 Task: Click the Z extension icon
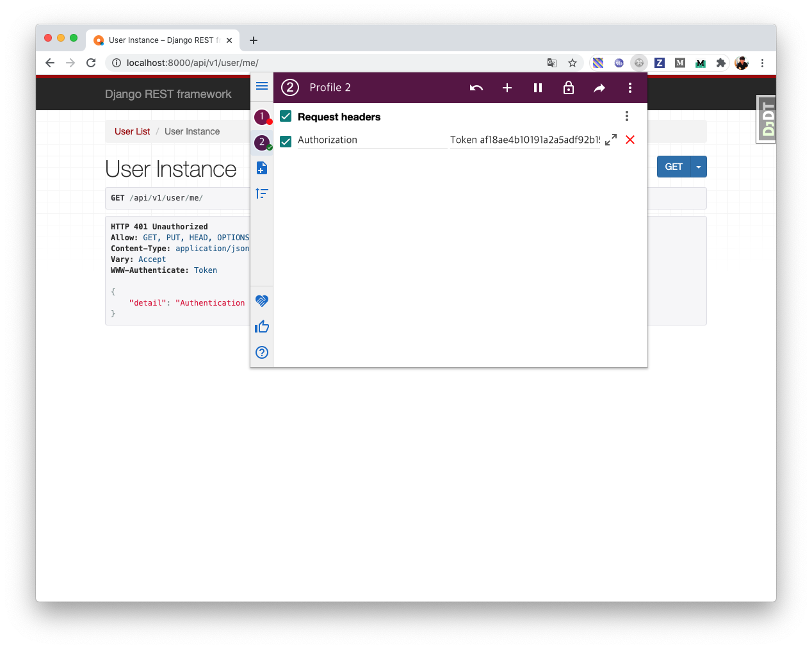click(660, 63)
